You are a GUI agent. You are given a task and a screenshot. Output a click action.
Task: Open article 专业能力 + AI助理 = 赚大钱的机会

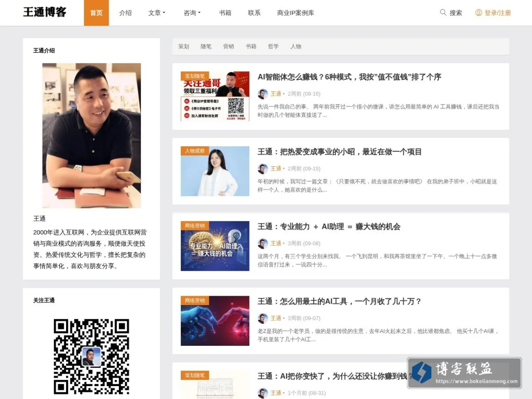pyautogui.click(x=329, y=227)
